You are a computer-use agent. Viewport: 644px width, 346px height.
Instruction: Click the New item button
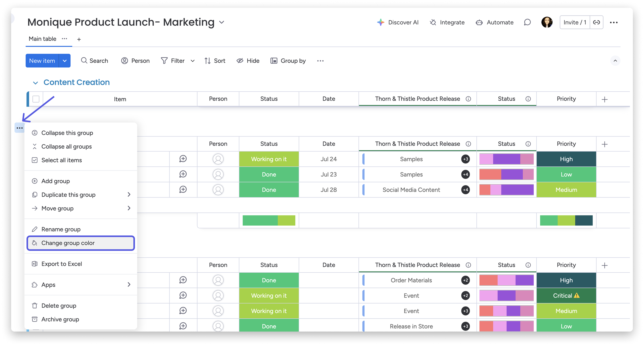[42, 61]
